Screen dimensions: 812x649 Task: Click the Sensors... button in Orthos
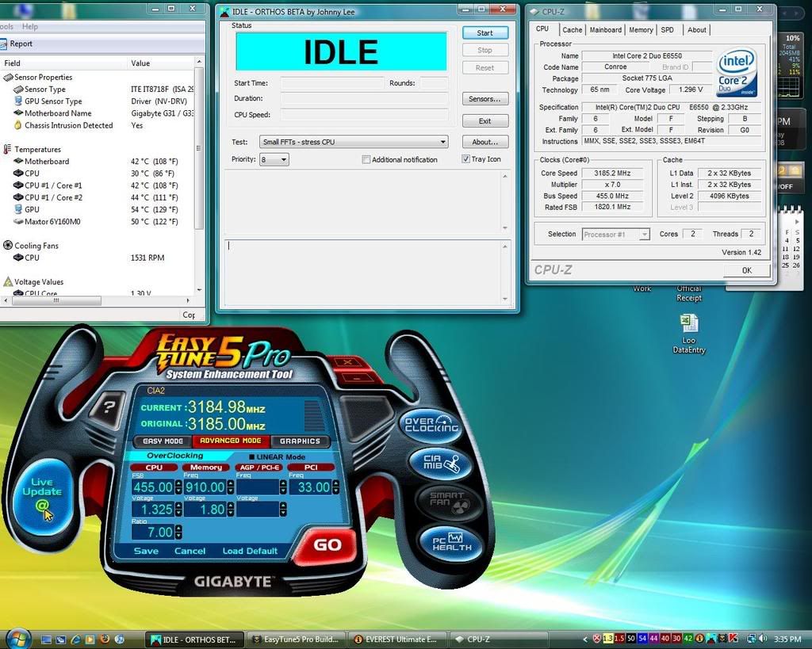click(x=485, y=99)
